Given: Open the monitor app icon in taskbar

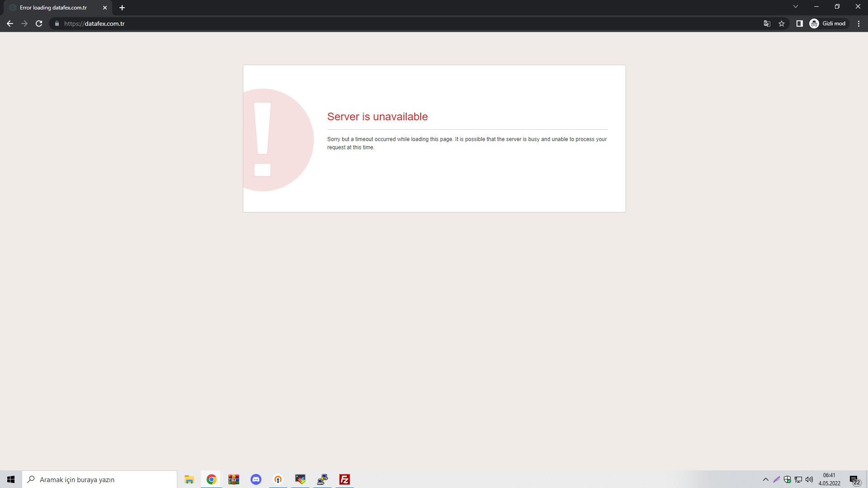Looking at the screenshot, I should pyautogui.click(x=300, y=479).
